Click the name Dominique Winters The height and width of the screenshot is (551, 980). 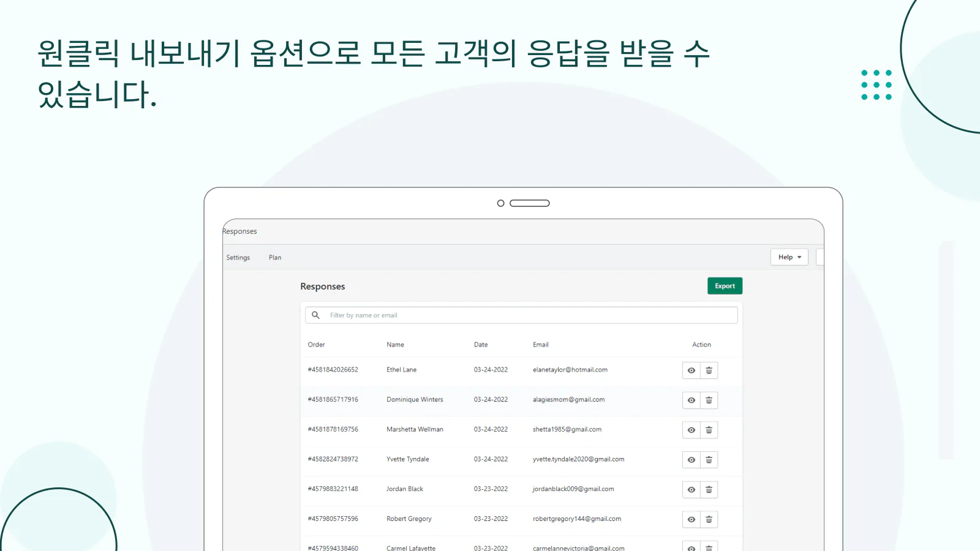pyautogui.click(x=415, y=400)
